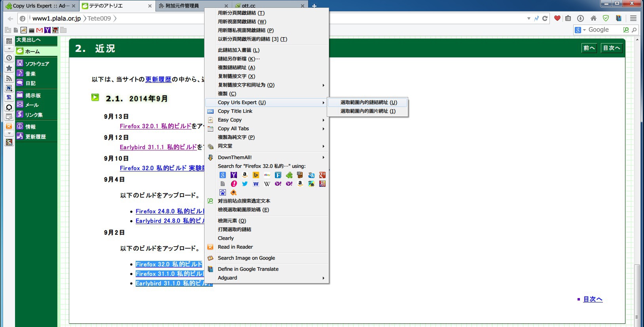The image size is (644, 327).
Task: Click the Gmail bookmark icon
Action: point(40,30)
